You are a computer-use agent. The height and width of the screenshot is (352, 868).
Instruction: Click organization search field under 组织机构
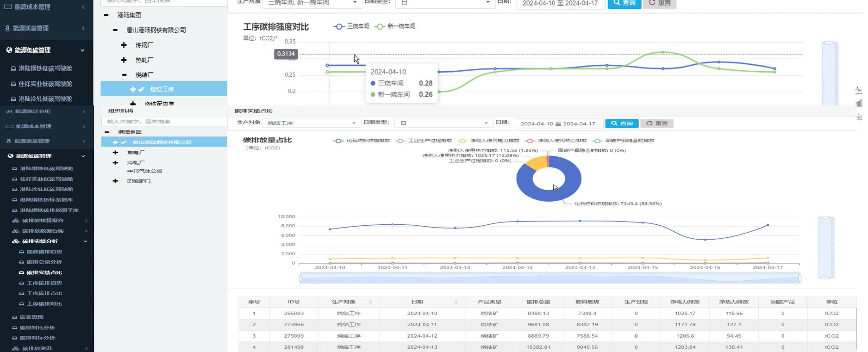tap(165, 122)
